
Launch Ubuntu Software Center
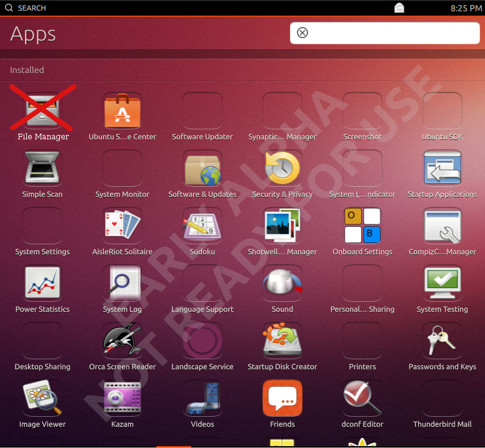122,111
